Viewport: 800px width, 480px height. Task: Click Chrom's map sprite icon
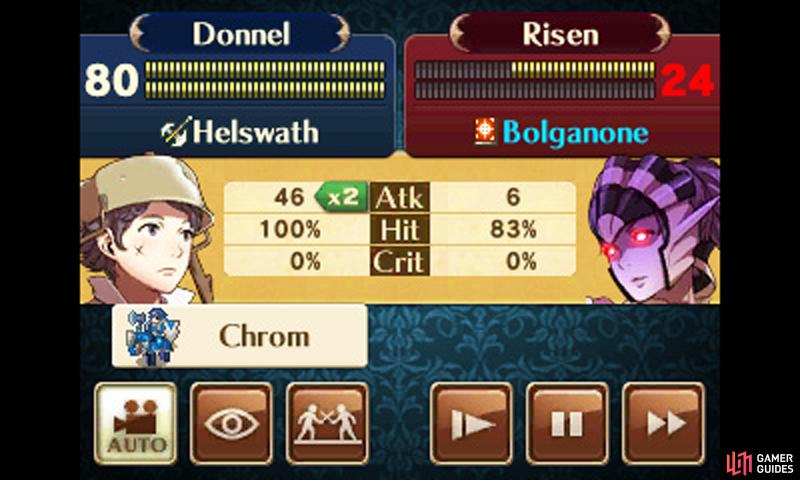click(152, 337)
